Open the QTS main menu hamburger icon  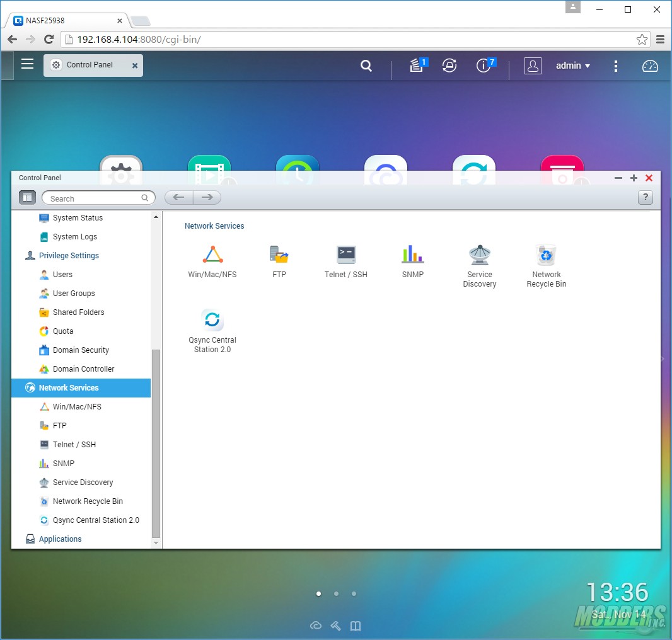[x=28, y=64]
